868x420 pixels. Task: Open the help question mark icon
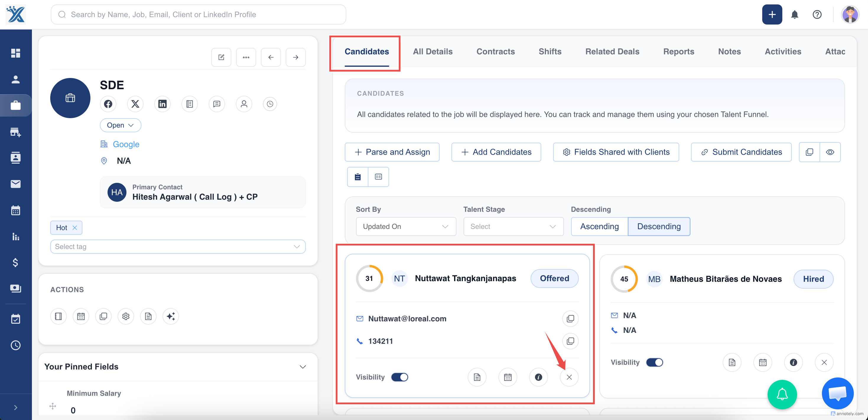coord(817,14)
